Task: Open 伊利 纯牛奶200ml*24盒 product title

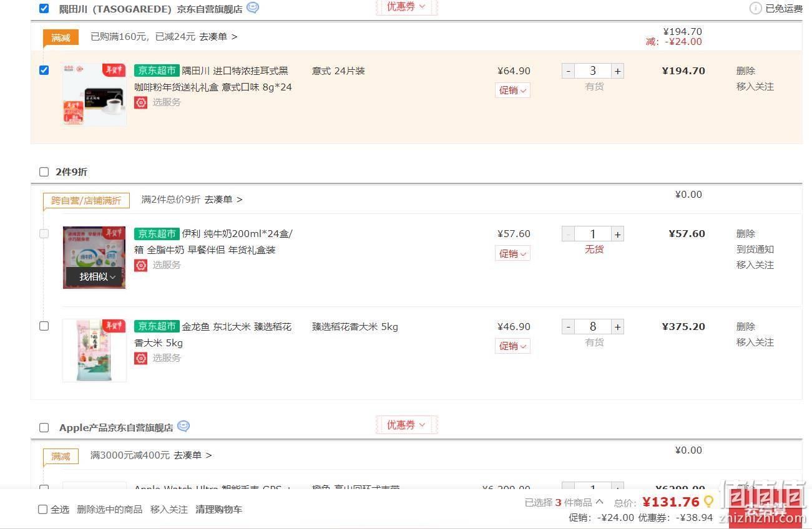Action: pyautogui.click(x=213, y=242)
